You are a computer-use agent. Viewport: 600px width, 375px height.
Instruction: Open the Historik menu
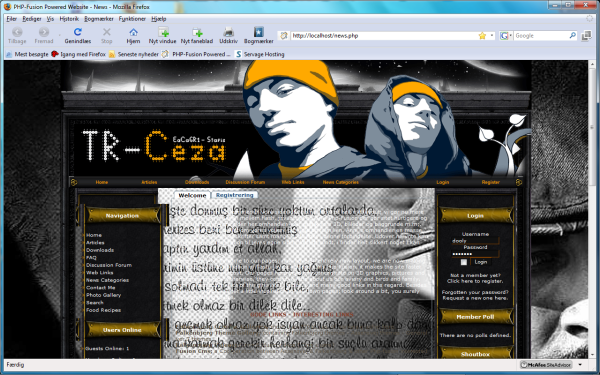[x=69, y=19]
